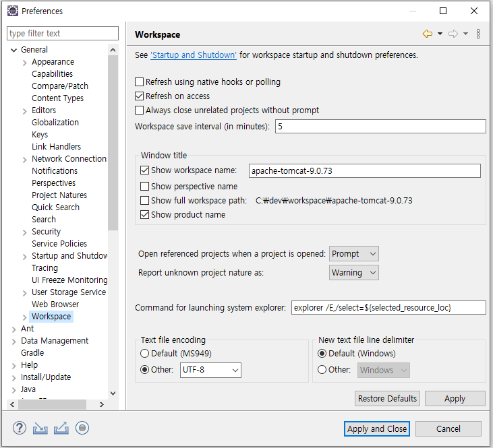Select Other text file encoding radio

144,370
